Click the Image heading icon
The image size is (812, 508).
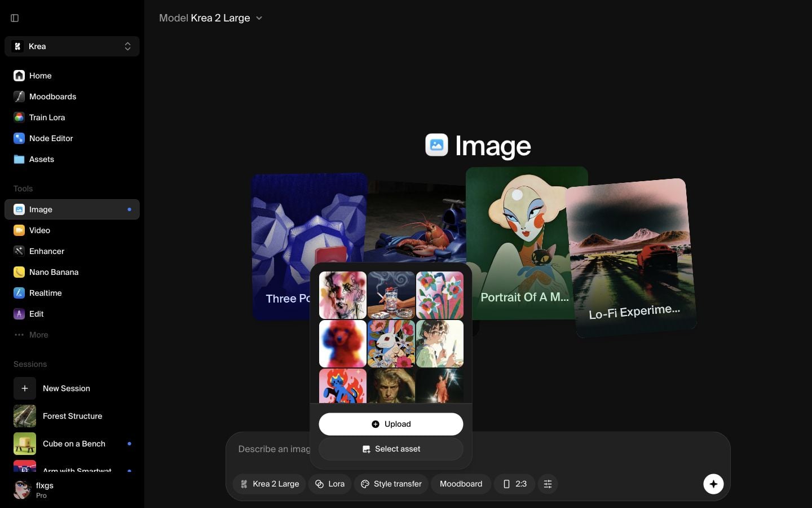pyautogui.click(x=436, y=145)
